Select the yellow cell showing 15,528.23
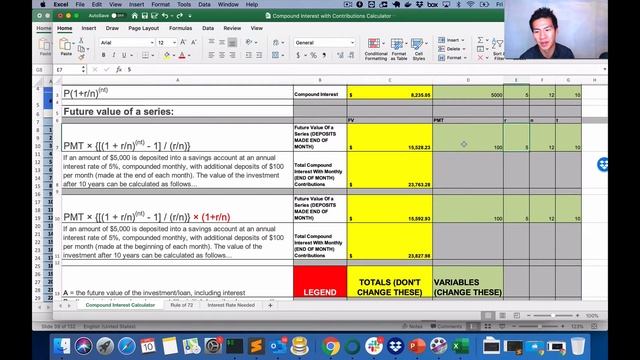The image size is (640, 360). coord(389,137)
